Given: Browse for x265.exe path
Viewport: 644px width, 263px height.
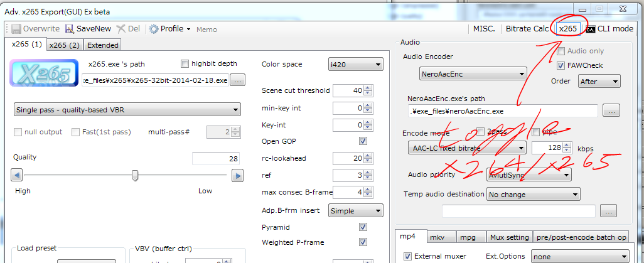Looking at the screenshot, I should coord(237,80).
